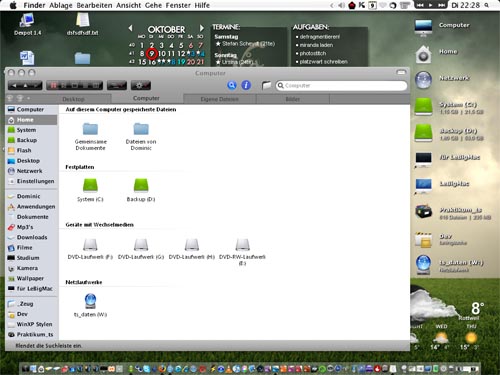Open the Hilfe menu
Screen dimensions: 500x375
point(202,5)
